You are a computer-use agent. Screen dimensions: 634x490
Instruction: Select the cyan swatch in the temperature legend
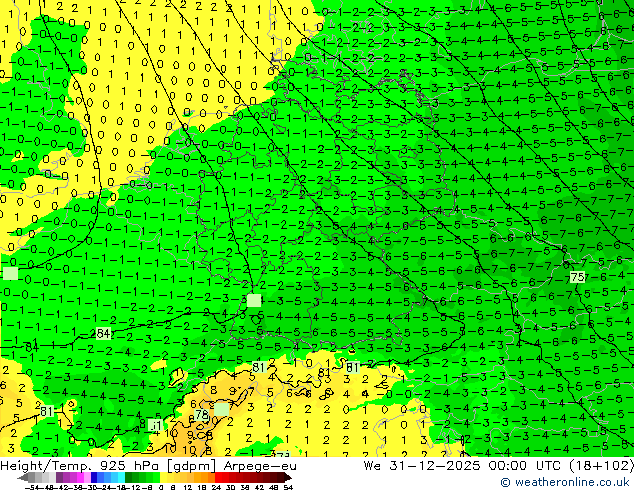click(x=121, y=477)
